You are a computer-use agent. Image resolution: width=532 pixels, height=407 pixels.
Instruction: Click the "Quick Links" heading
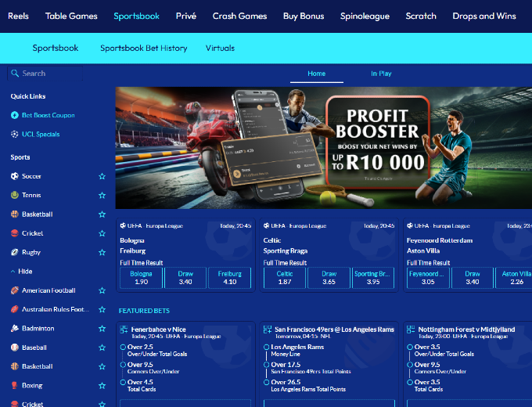pos(28,96)
